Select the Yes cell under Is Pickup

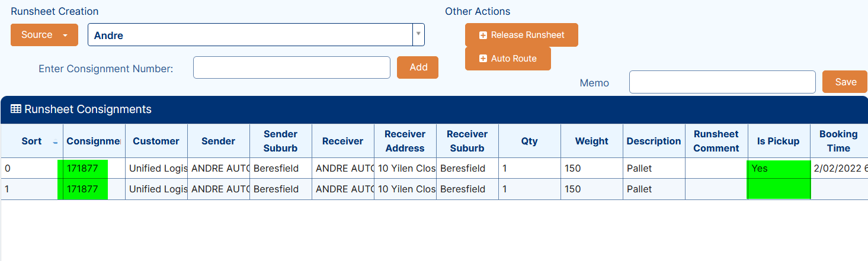pos(779,169)
